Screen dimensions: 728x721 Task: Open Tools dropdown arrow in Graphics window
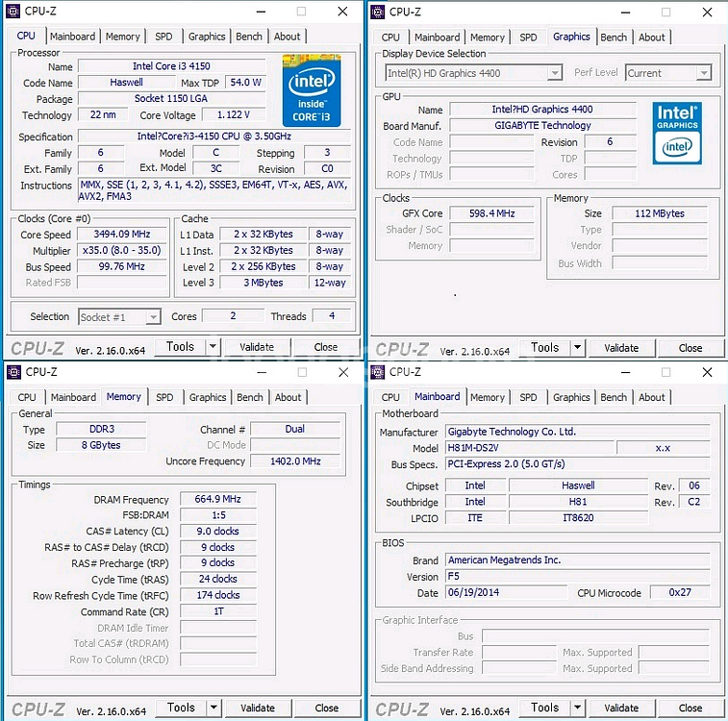coord(577,348)
